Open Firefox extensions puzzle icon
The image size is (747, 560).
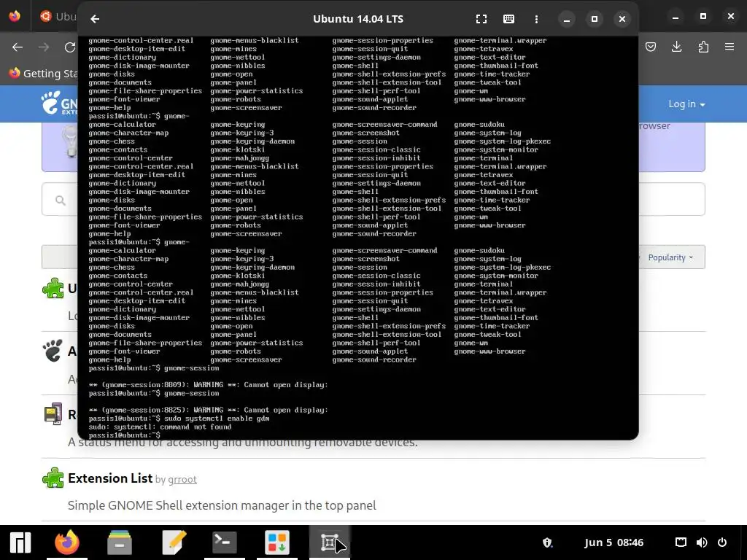click(703, 47)
